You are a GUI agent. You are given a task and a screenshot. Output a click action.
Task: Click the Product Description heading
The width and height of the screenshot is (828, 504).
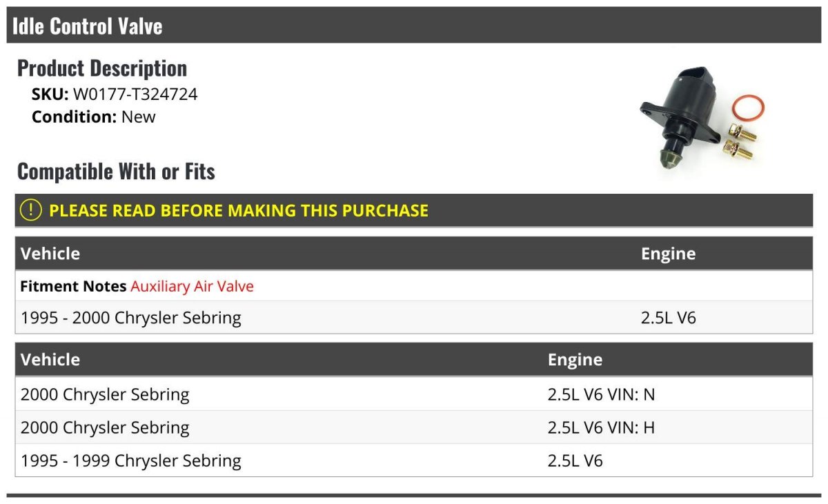pos(102,68)
